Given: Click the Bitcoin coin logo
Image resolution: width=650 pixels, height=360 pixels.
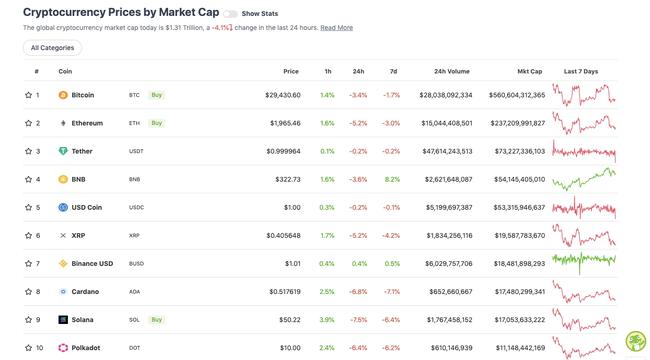Looking at the screenshot, I should [x=63, y=95].
